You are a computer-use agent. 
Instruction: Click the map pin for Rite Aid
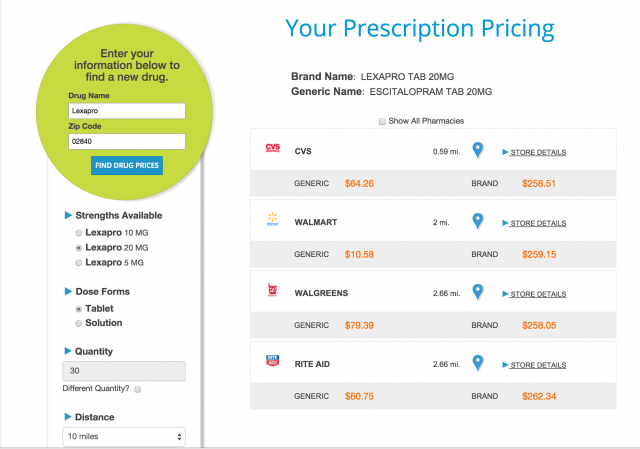(x=478, y=363)
